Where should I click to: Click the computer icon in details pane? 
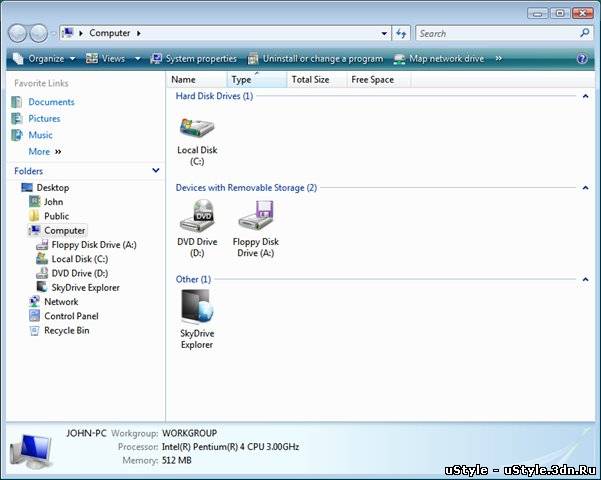point(31,451)
